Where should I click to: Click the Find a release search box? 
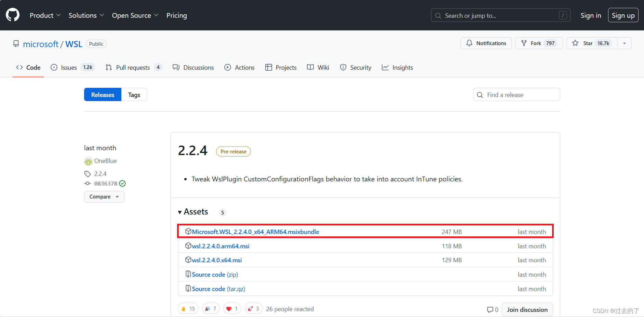click(516, 95)
